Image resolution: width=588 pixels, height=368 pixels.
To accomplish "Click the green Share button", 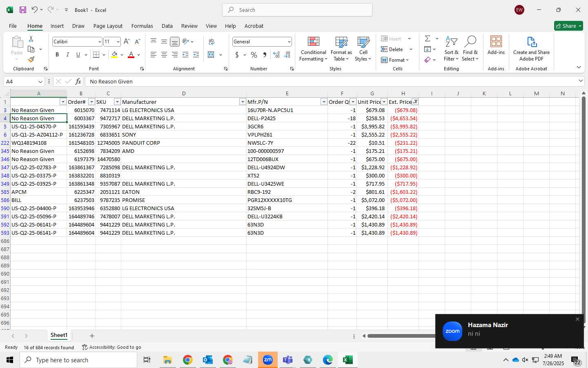I will point(568,26).
